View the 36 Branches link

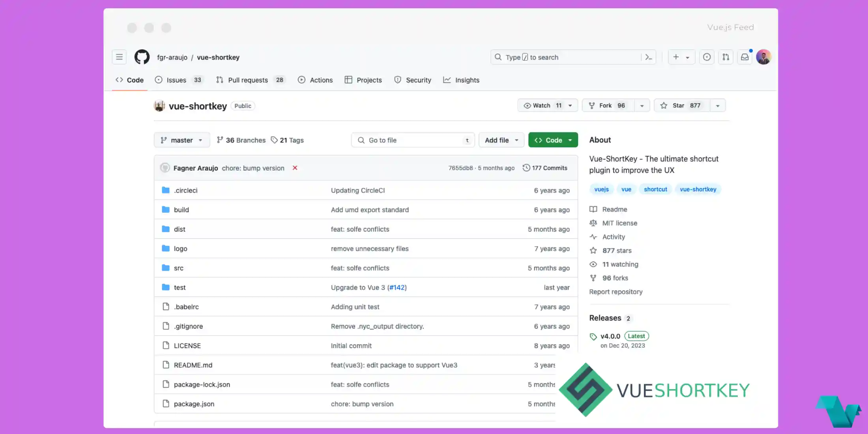(x=241, y=140)
